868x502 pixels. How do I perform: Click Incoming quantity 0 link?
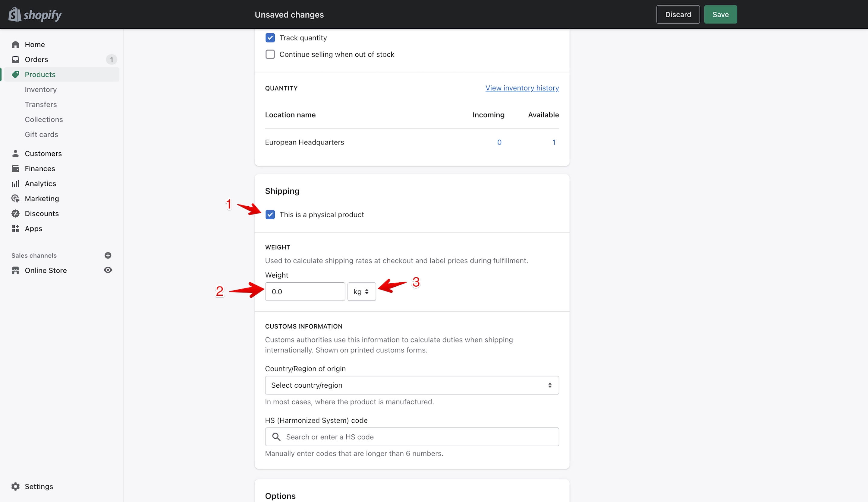(x=499, y=142)
